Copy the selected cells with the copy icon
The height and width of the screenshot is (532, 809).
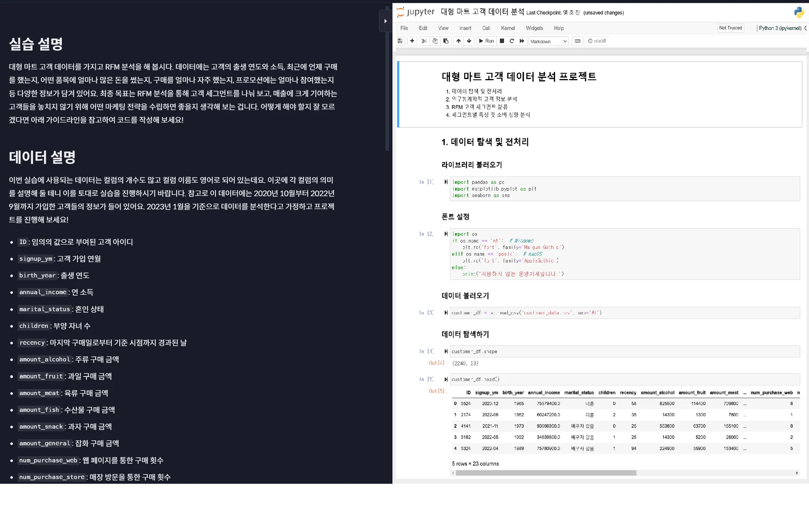coord(435,41)
